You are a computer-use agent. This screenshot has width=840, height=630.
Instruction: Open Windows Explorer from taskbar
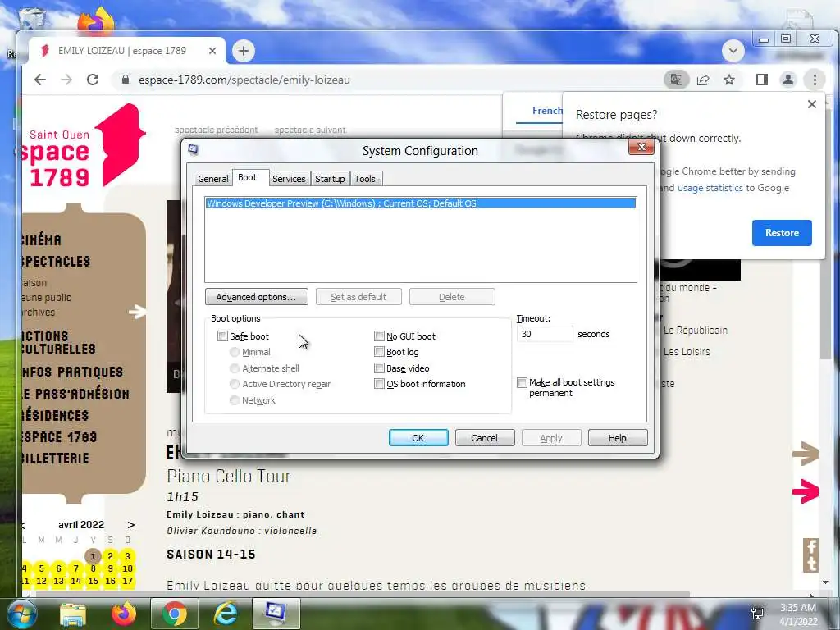(73, 614)
